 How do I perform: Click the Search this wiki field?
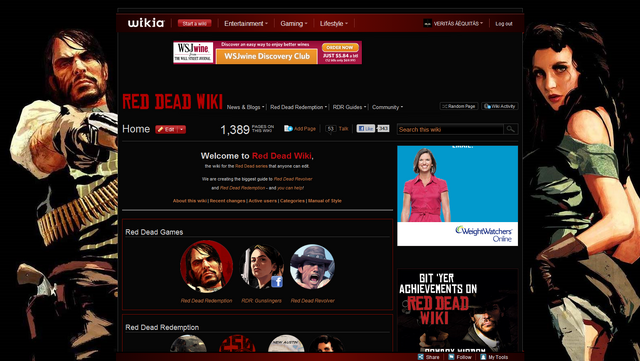point(450,129)
